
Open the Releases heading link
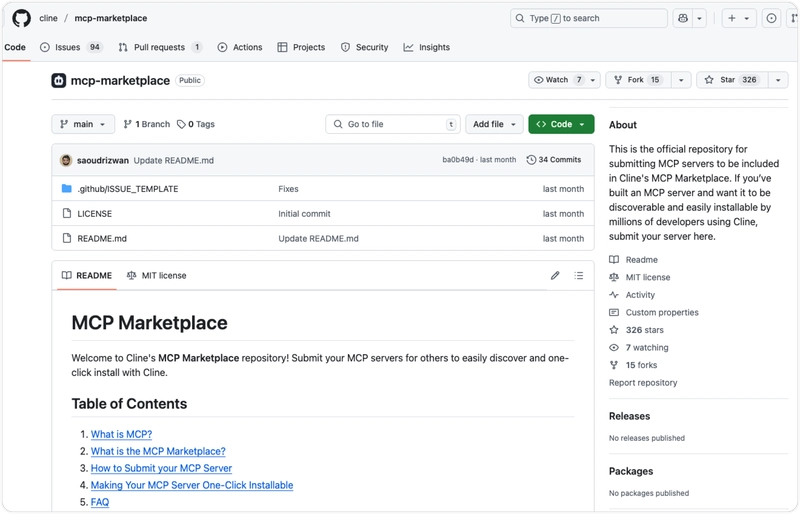pyautogui.click(x=630, y=416)
